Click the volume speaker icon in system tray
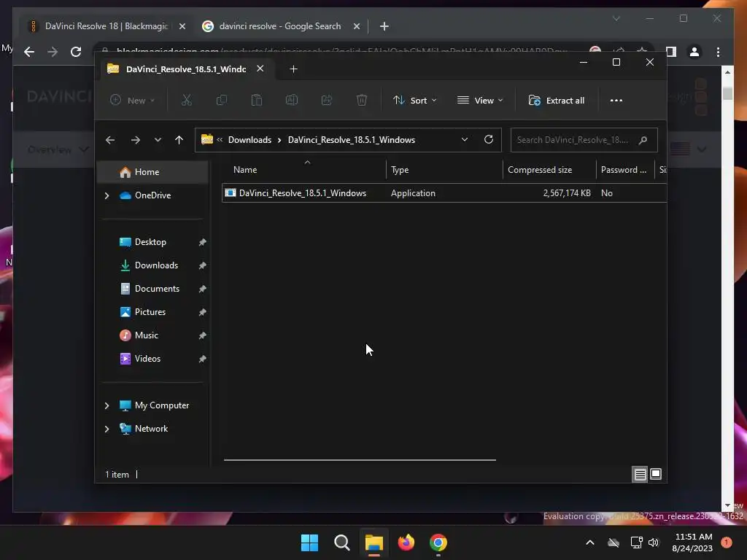Screen dimensions: 747x560 click(x=654, y=542)
